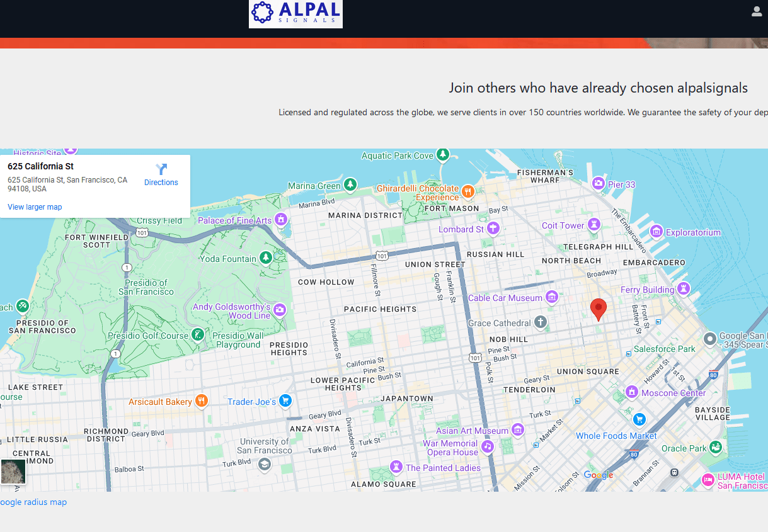Click the red location pin marker
Screen dimensions: 768x532
point(598,310)
